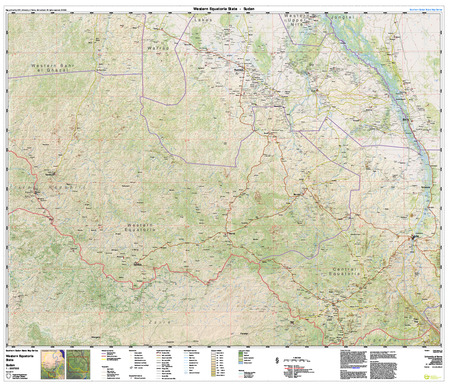Screen dimensions: 450x387
Task: Click the satellite locator inset map thumbnail
Action: [78, 364]
